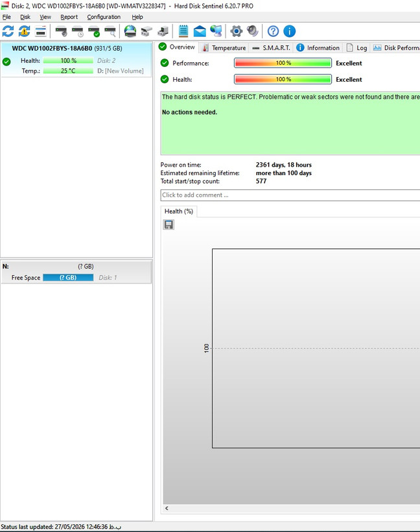Click the globe and monitor network icon
Image resolution: width=420 pixels, height=532 pixels.
coord(216,31)
